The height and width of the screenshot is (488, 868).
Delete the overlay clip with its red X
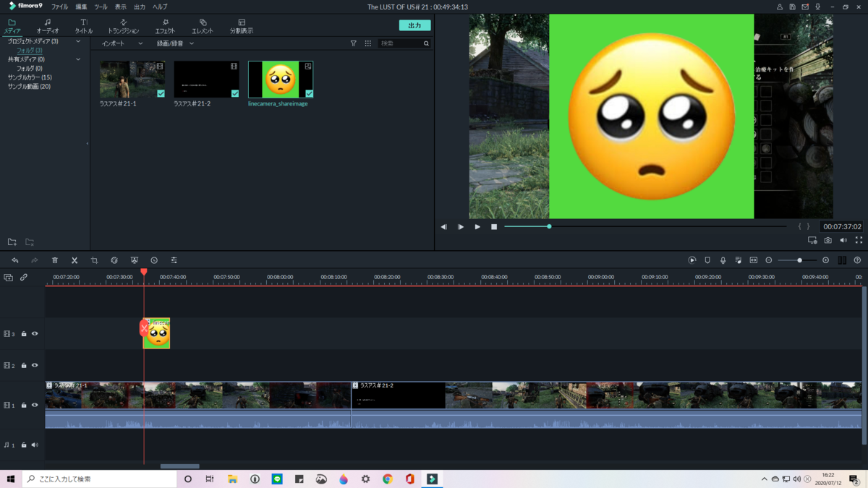click(x=144, y=328)
